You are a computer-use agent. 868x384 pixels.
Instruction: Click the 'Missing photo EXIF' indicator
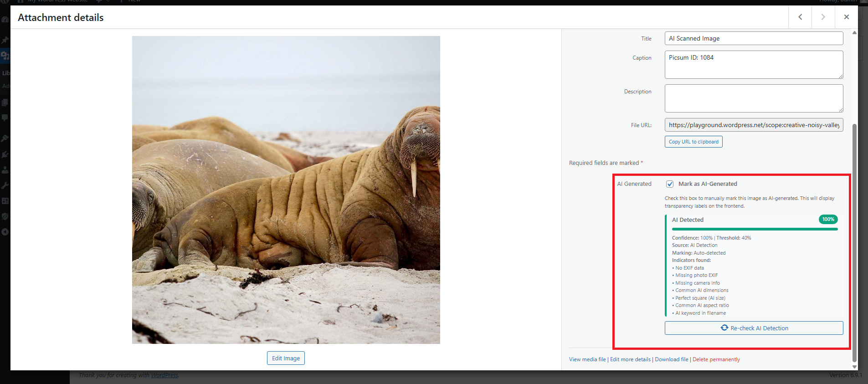(x=695, y=275)
